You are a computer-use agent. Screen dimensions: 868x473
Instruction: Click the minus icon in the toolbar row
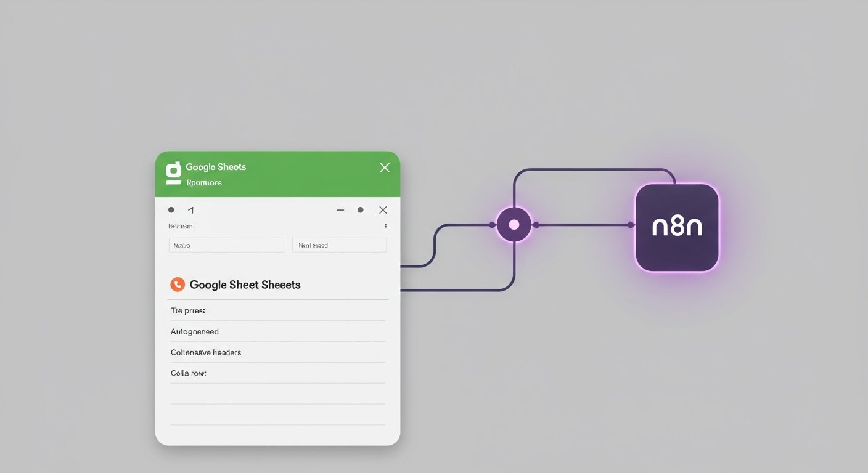(340, 210)
